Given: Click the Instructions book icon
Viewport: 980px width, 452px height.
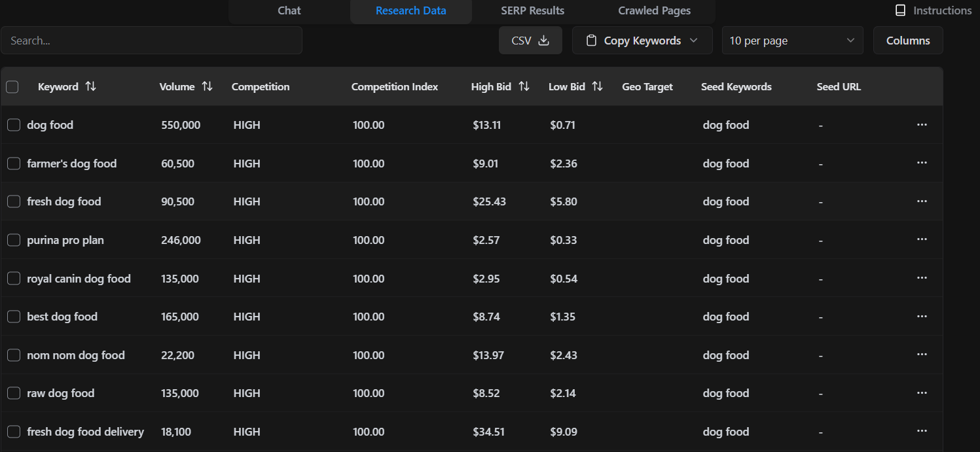Looking at the screenshot, I should pyautogui.click(x=901, y=10).
